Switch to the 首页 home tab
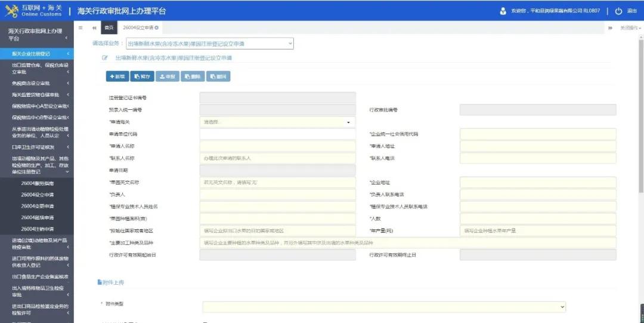Image resolution: width=644 pixels, height=323 pixels. point(109,28)
